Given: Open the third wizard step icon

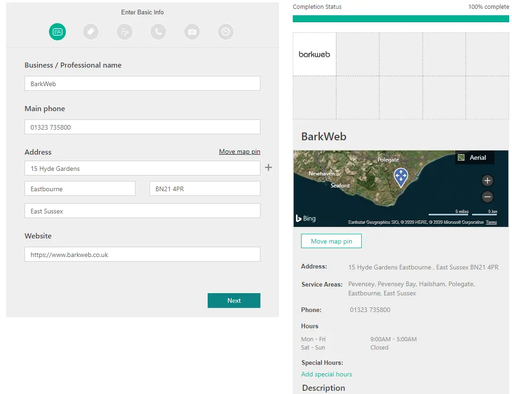Looking at the screenshot, I should [x=125, y=32].
